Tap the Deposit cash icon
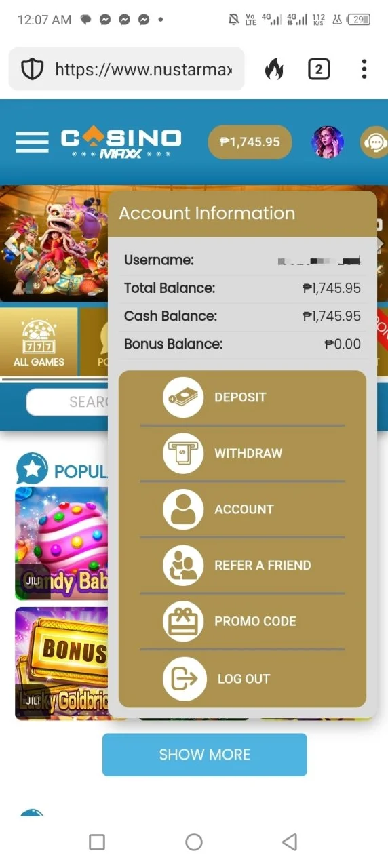 pos(185,397)
